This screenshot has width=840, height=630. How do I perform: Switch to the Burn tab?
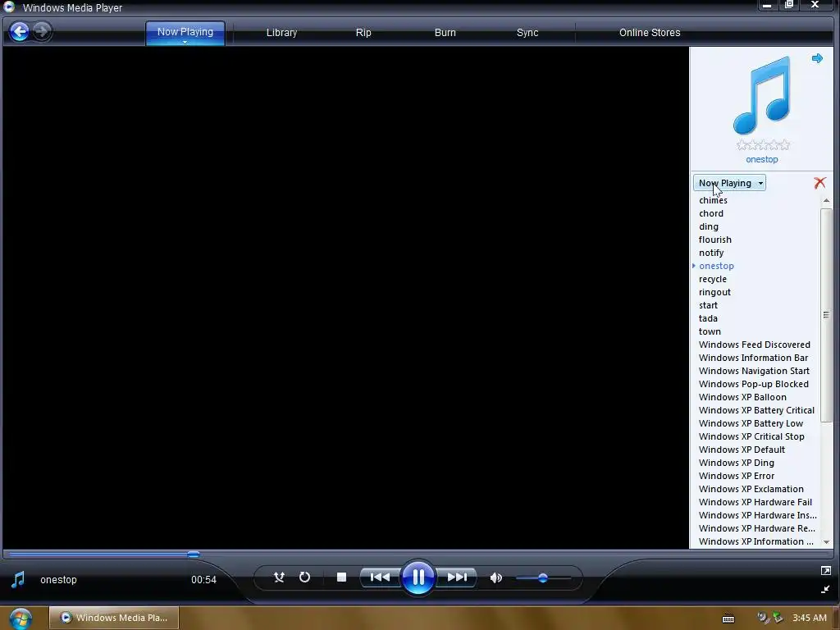click(x=445, y=32)
